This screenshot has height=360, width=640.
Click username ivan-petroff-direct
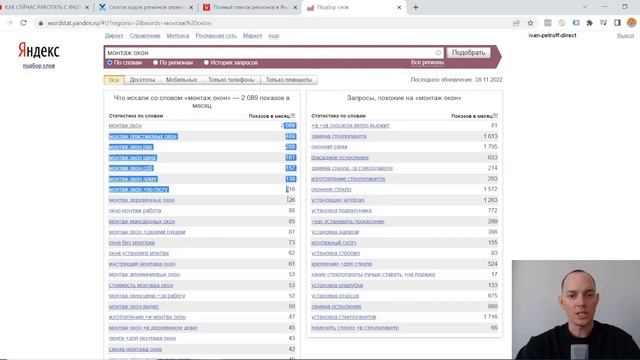(x=552, y=36)
